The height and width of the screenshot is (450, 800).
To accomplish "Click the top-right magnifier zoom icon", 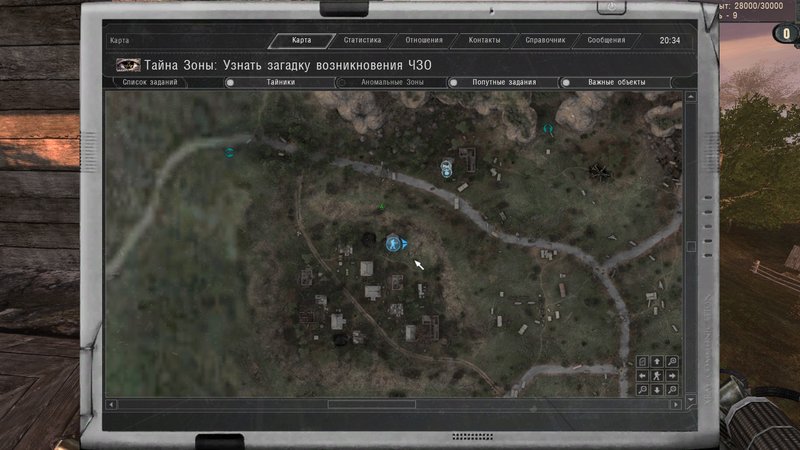I will (x=671, y=361).
